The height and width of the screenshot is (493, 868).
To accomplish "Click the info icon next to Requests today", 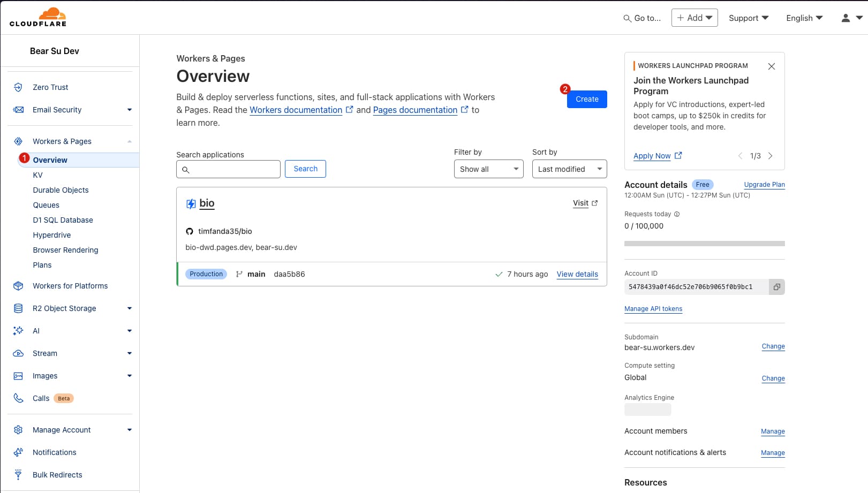I will 677,214.
